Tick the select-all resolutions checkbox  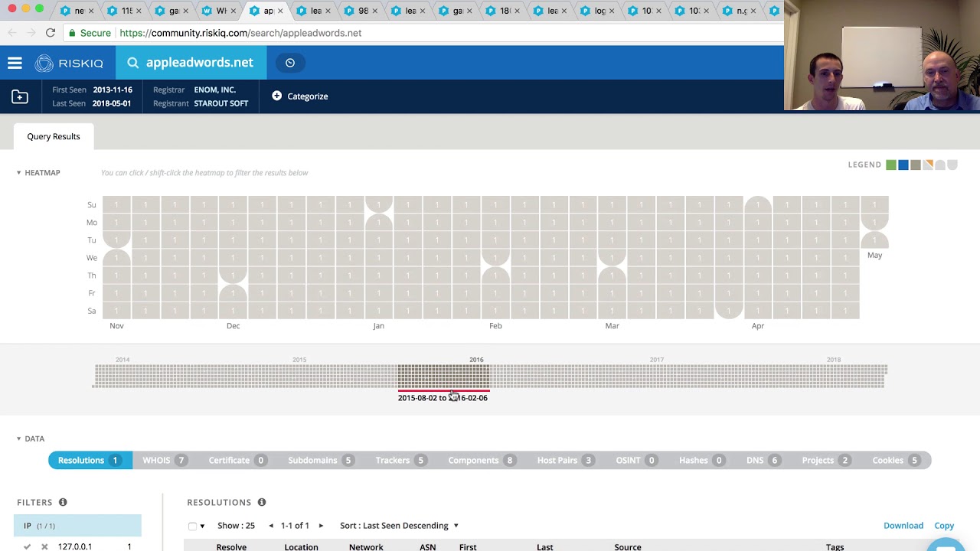tap(192, 526)
